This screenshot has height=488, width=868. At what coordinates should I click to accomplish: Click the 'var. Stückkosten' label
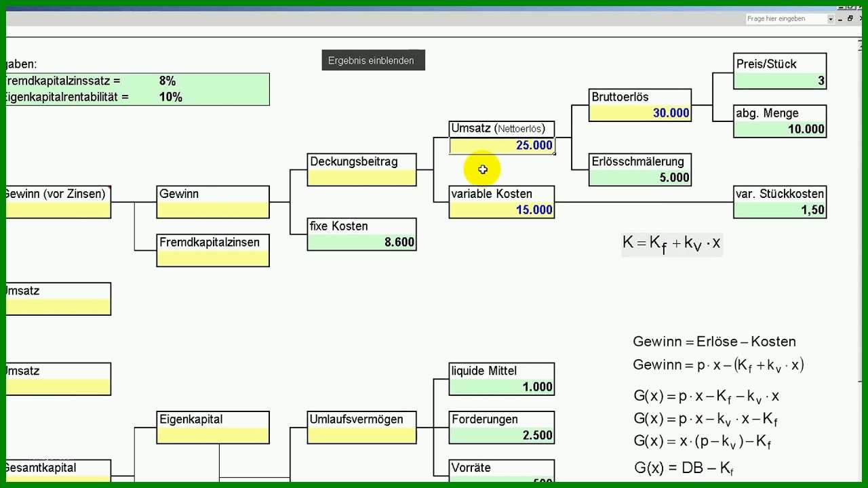click(780, 194)
